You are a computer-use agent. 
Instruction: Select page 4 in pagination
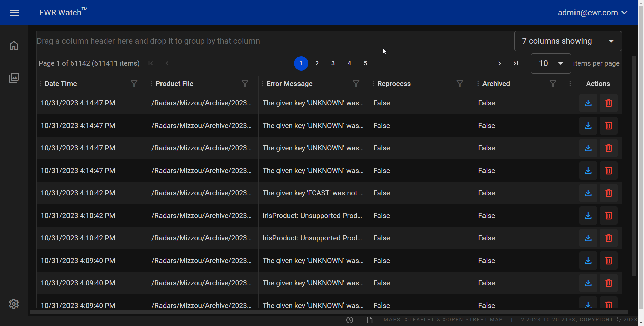[x=349, y=63]
